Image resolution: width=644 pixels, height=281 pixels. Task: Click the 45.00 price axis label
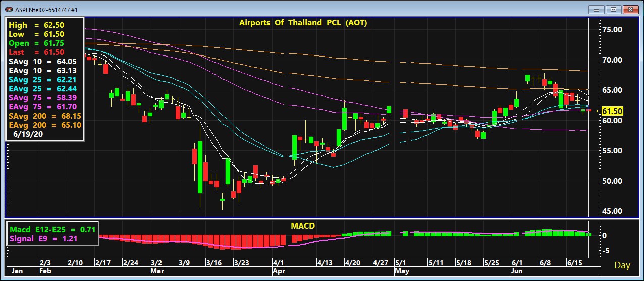tap(612, 211)
